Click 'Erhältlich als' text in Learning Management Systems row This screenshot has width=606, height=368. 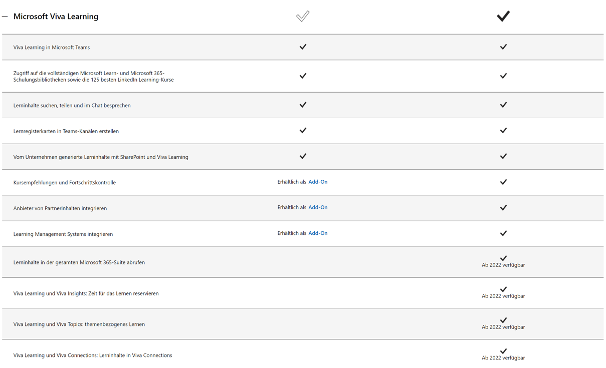[292, 233]
